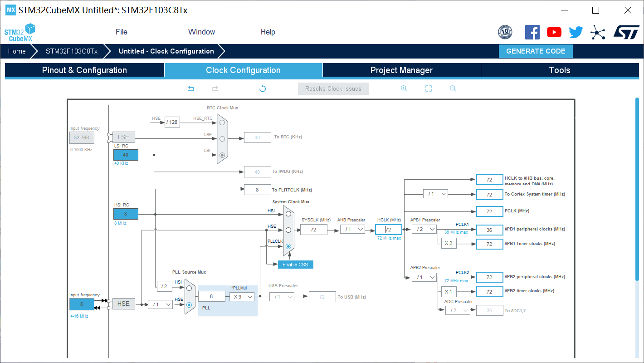Open the ADC Prescaler dropdown
The width and height of the screenshot is (644, 363).
(458, 310)
